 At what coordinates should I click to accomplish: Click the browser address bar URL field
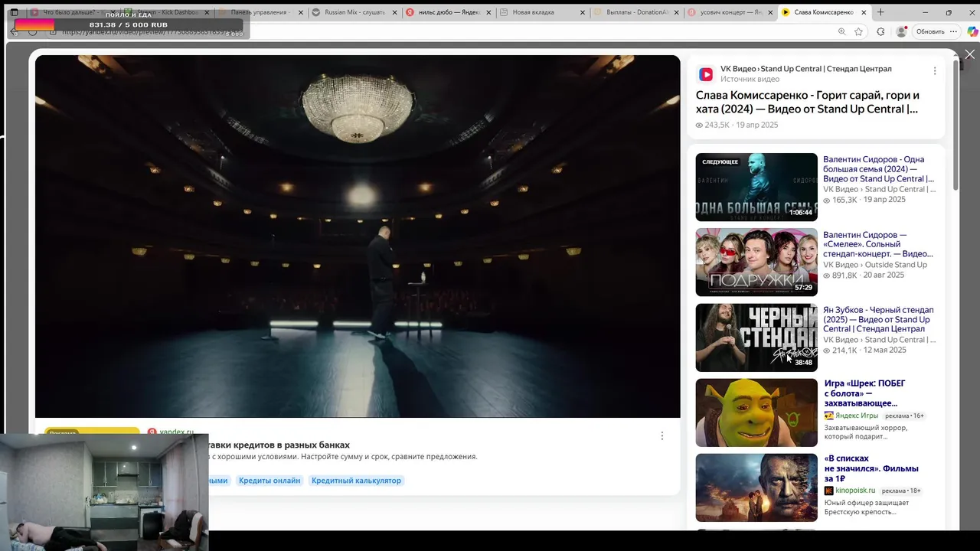click(x=444, y=31)
